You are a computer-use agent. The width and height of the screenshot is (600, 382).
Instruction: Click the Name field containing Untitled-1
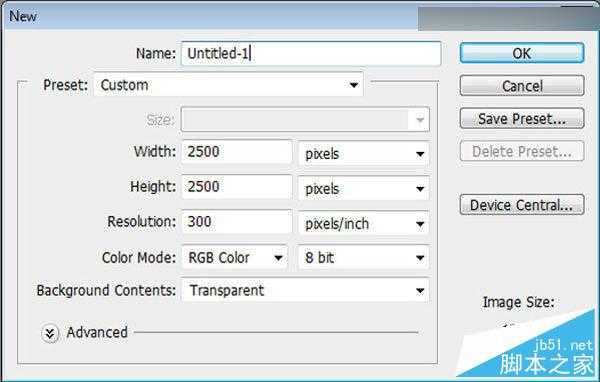311,53
